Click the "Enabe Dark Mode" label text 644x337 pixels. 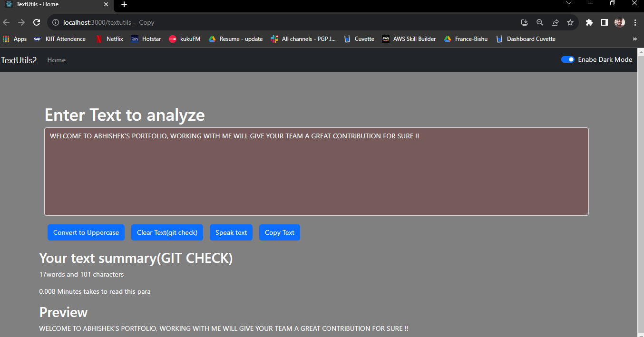click(x=605, y=59)
